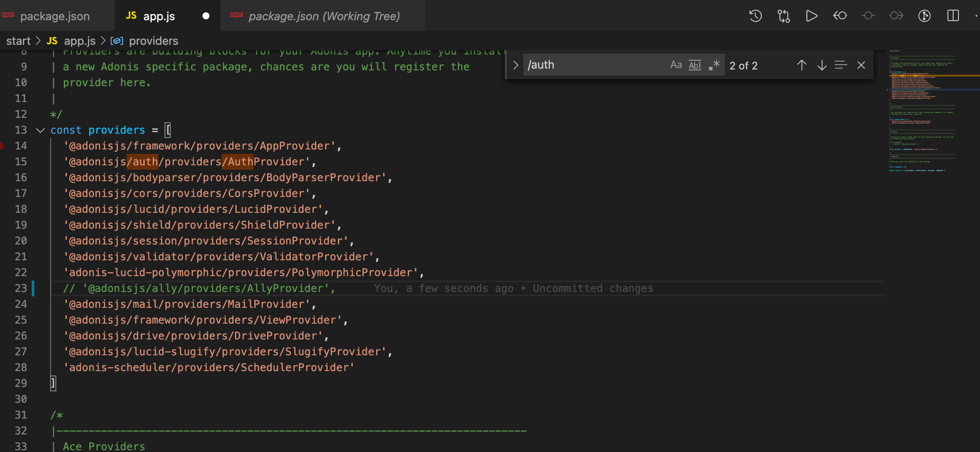
Task: Toggle file blame circle icon
Action: tap(925, 16)
